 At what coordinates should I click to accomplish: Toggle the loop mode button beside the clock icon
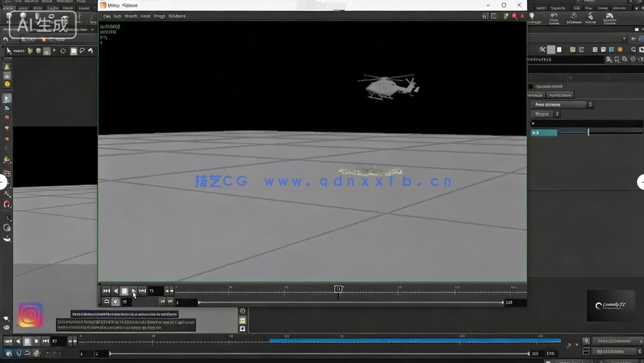[106, 302]
